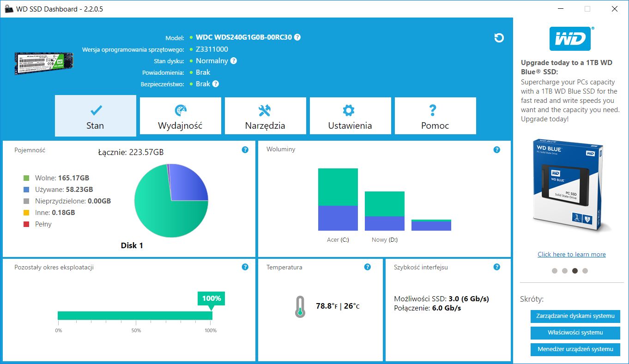Image resolution: width=629 pixels, height=364 pixels.
Task: Click the Disk 1 pie chart
Action: click(x=171, y=201)
